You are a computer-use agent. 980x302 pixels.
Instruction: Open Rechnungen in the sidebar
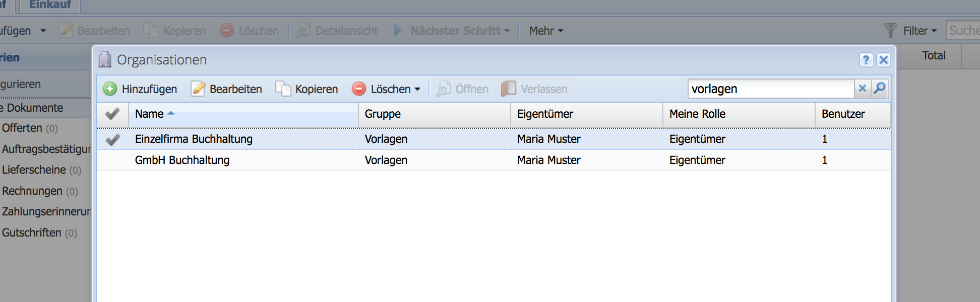32,191
